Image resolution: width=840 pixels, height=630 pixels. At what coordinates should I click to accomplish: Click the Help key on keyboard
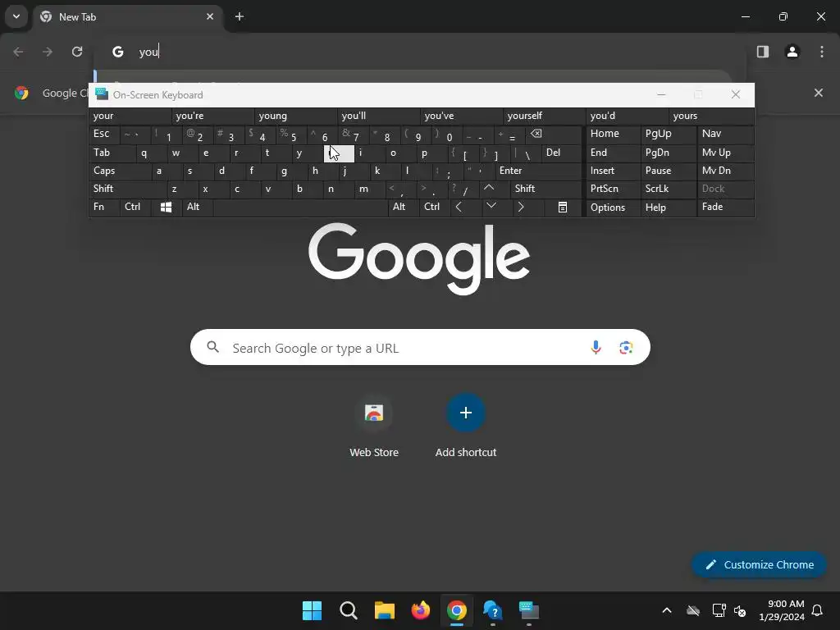coord(668,208)
